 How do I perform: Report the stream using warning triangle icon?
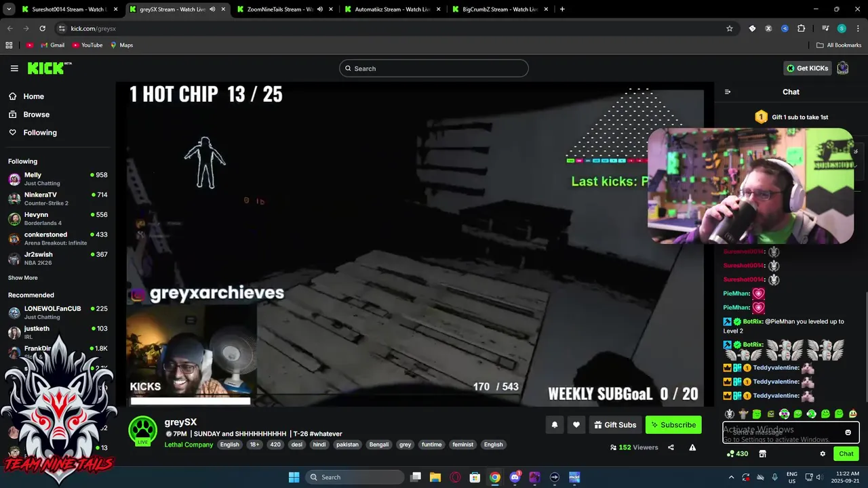click(692, 447)
